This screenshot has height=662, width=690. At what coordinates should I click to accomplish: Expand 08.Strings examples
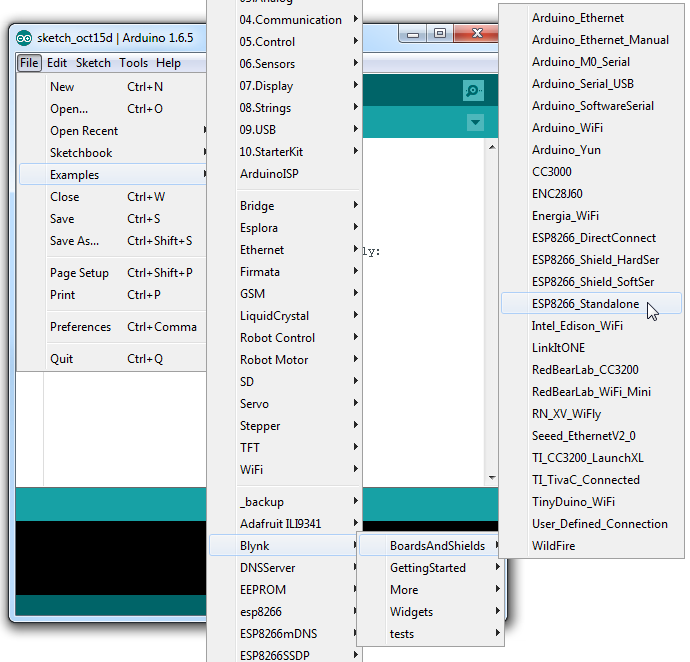coord(285,108)
